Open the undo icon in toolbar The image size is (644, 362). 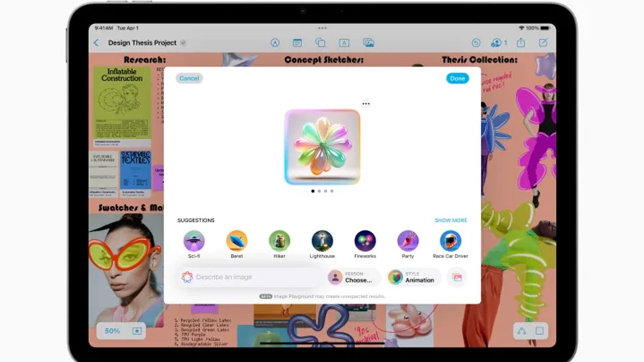(x=475, y=43)
